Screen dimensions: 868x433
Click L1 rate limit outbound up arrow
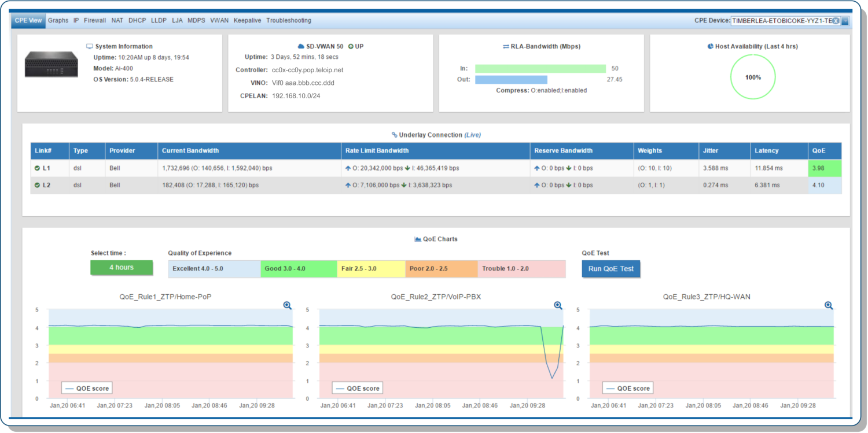pyautogui.click(x=348, y=168)
